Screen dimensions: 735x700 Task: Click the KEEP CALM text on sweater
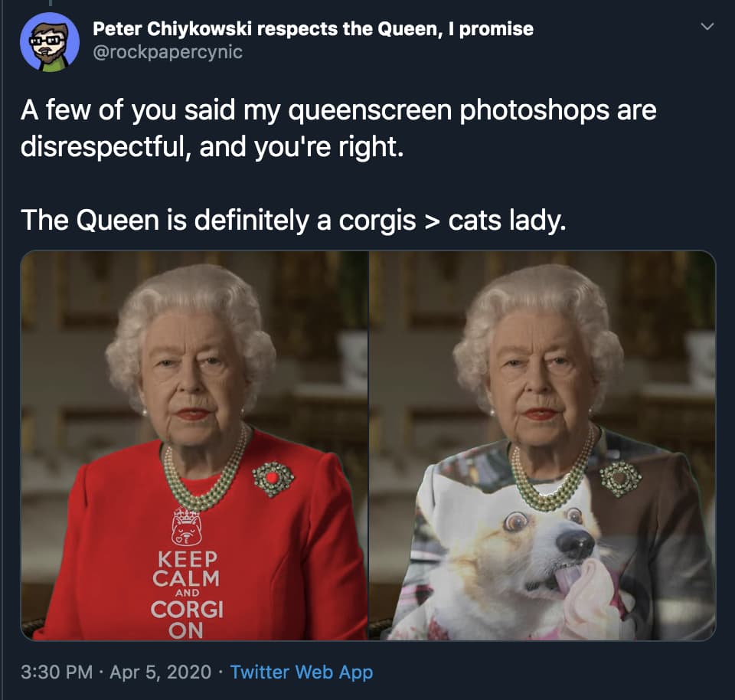(186, 569)
